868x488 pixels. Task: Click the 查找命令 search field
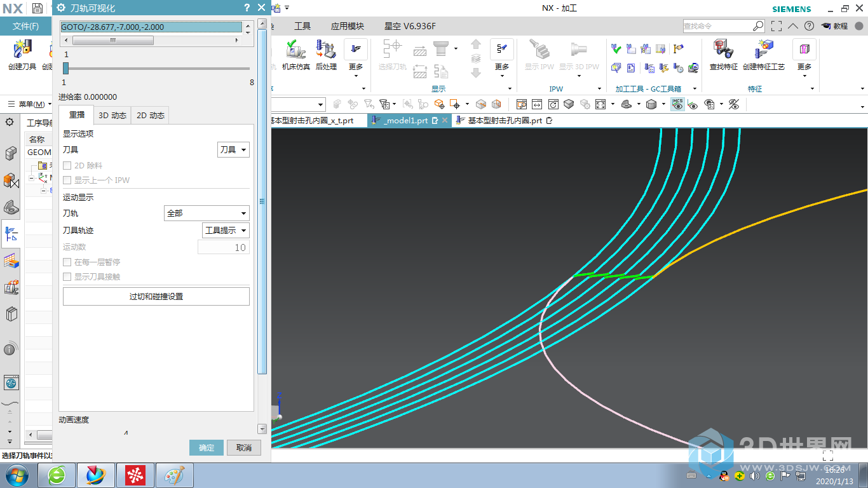pos(718,26)
